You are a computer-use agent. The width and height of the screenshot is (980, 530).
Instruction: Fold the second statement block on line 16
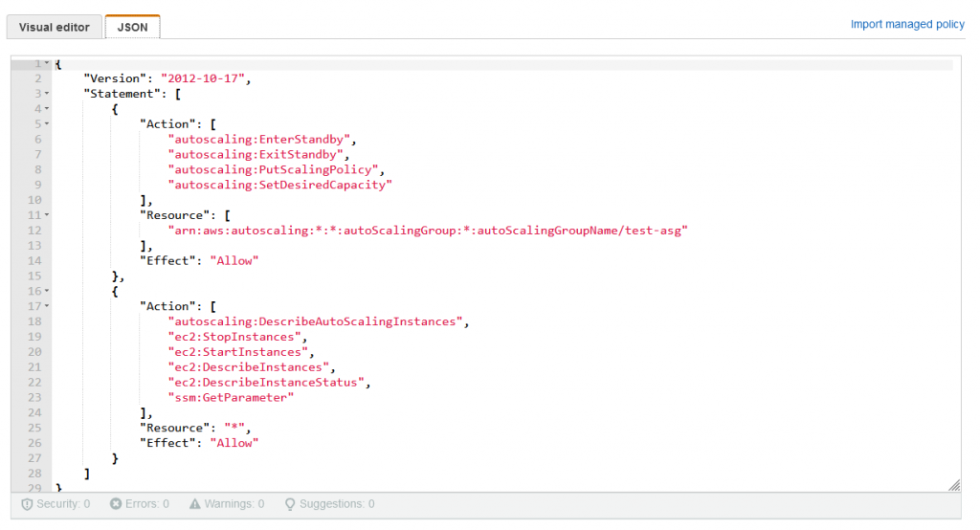[47, 291]
